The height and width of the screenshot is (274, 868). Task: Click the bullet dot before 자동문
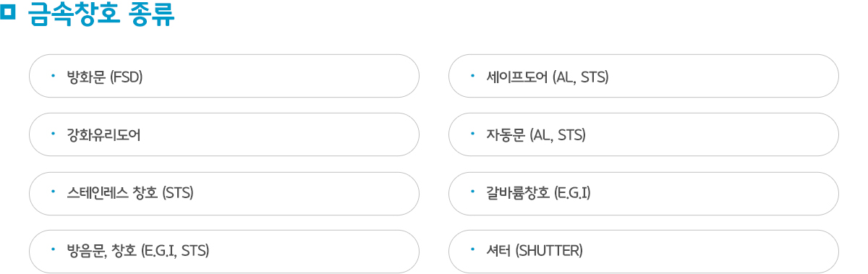tap(472, 133)
